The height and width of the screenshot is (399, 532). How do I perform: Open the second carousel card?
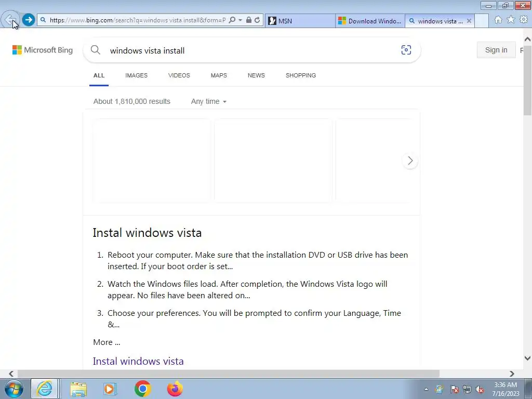pyautogui.click(x=273, y=161)
